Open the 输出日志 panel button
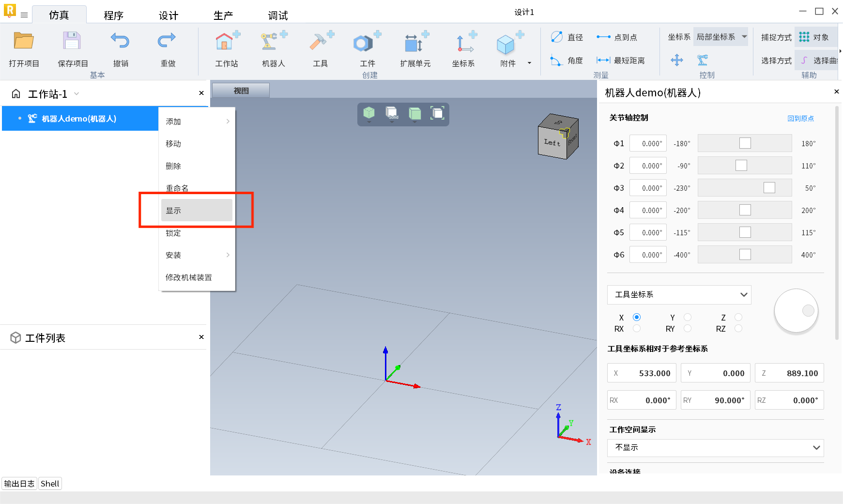 point(19,484)
